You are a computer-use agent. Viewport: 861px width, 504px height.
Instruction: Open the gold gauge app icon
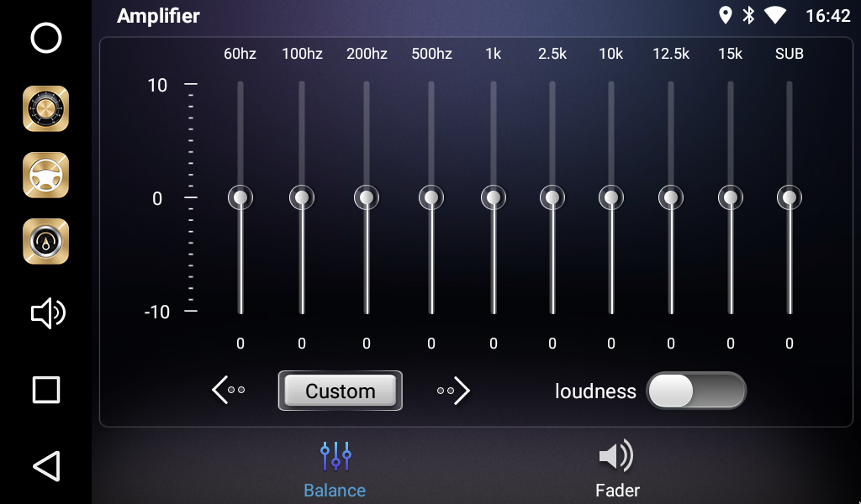pos(46,241)
